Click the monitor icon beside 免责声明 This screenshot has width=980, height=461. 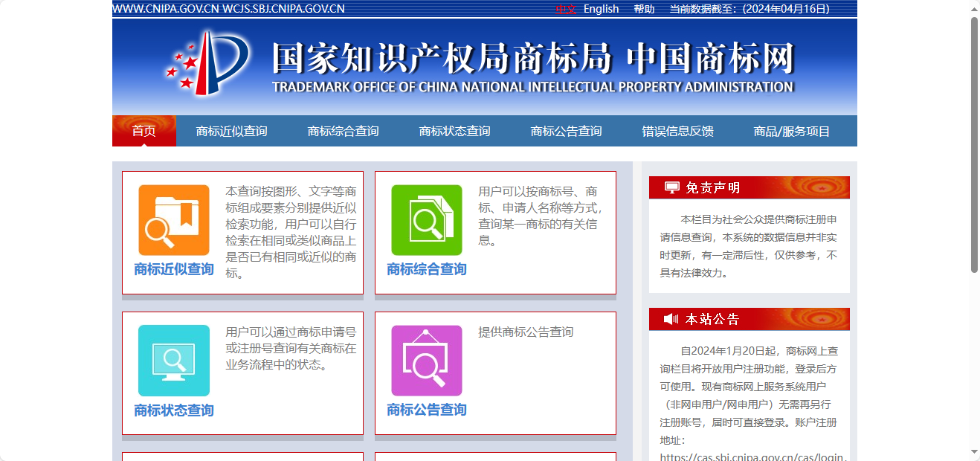(672, 187)
